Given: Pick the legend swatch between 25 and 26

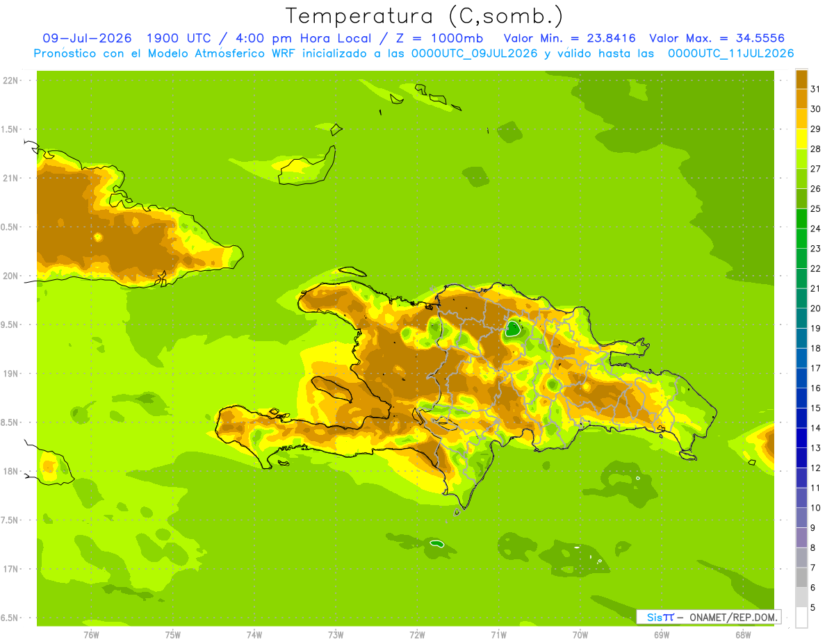Looking at the screenshot, I should (x=801, y=199).
